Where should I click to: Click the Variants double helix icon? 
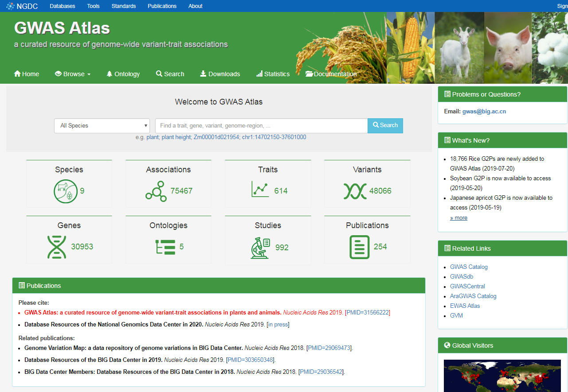click(x=355, y=191)
